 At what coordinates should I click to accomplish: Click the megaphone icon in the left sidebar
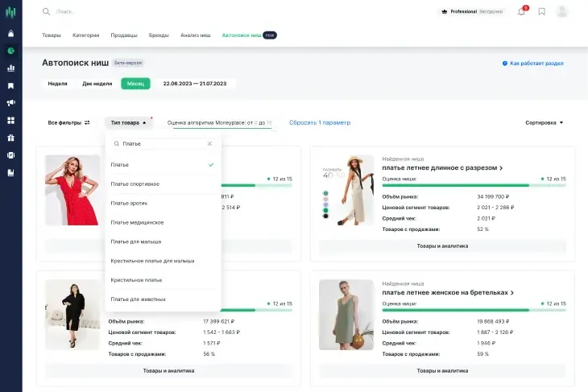(x=11, y=103)
